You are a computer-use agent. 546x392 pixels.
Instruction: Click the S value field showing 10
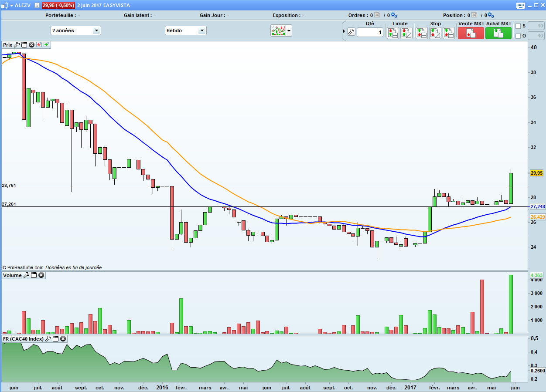537,26
